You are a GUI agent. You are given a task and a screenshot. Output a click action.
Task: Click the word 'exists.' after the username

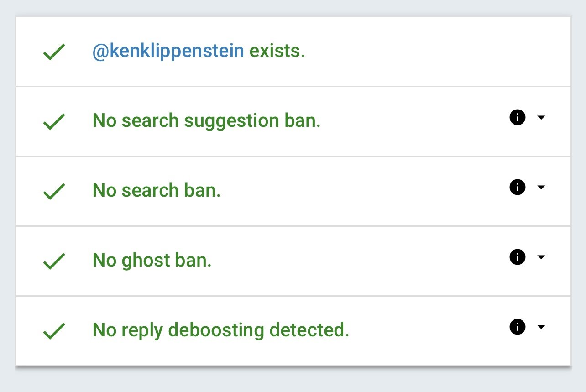[277, 51]
